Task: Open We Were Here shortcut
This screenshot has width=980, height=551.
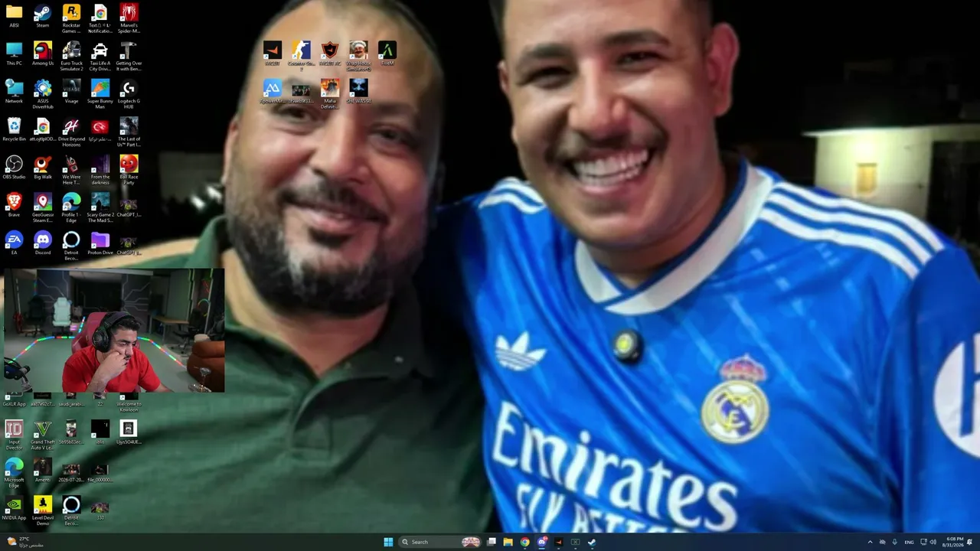Action: click(x=71, y=170)
